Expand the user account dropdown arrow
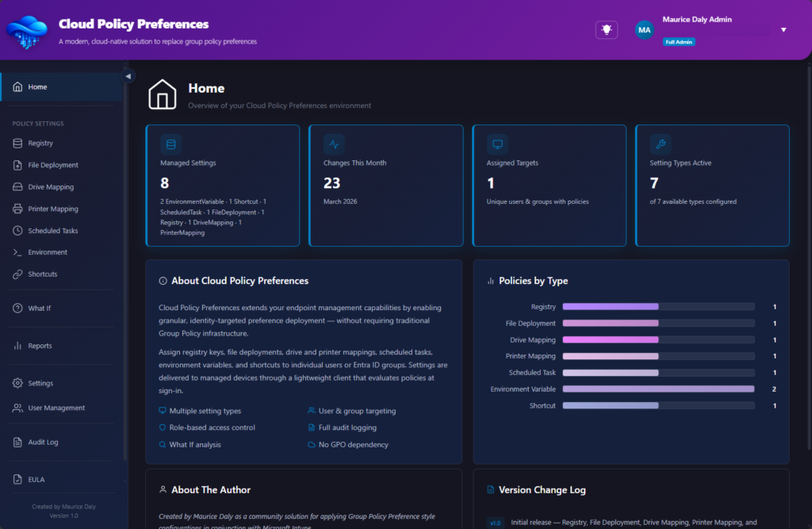812x529 pixels. (x=783, y=30)
